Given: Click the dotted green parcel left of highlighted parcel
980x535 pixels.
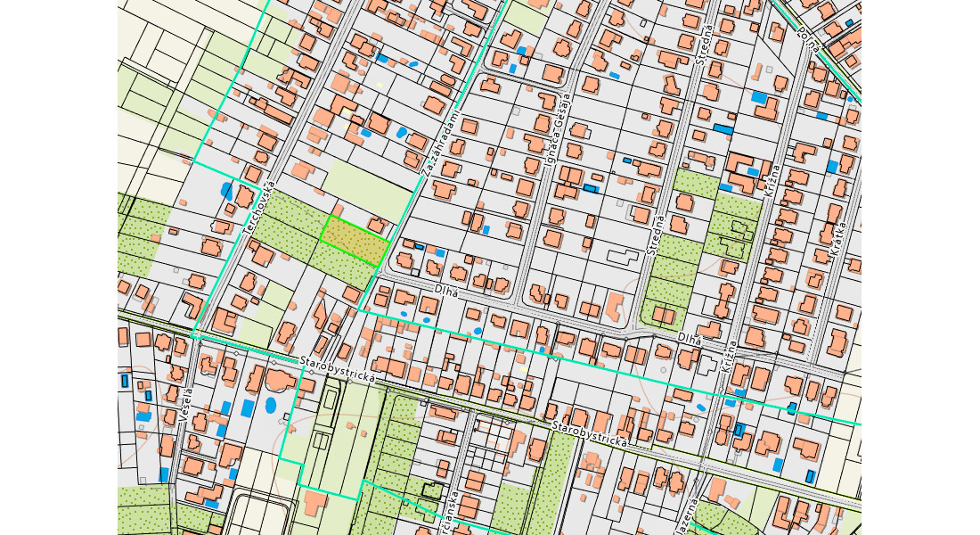Looking at the screenshot, I should (x=294, y=216).
